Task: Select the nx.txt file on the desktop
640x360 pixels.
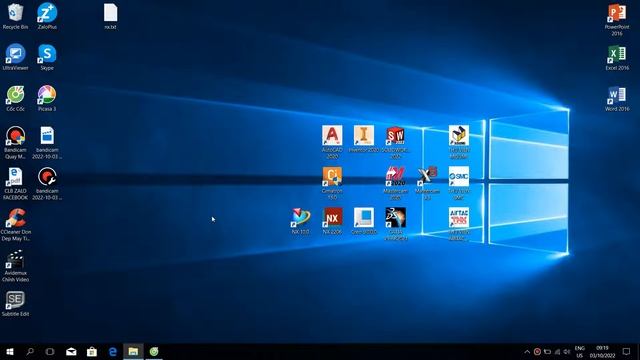Action: coord(110,16)
